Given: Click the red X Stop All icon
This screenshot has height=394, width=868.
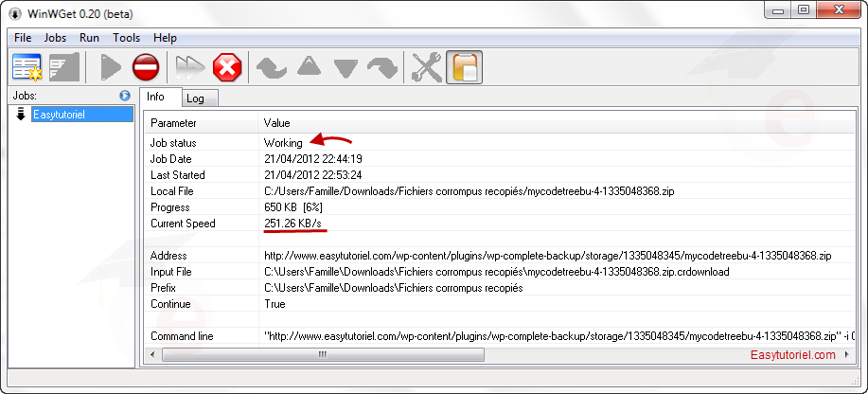Looking at the screenshot, I should (x=228, y=68).
